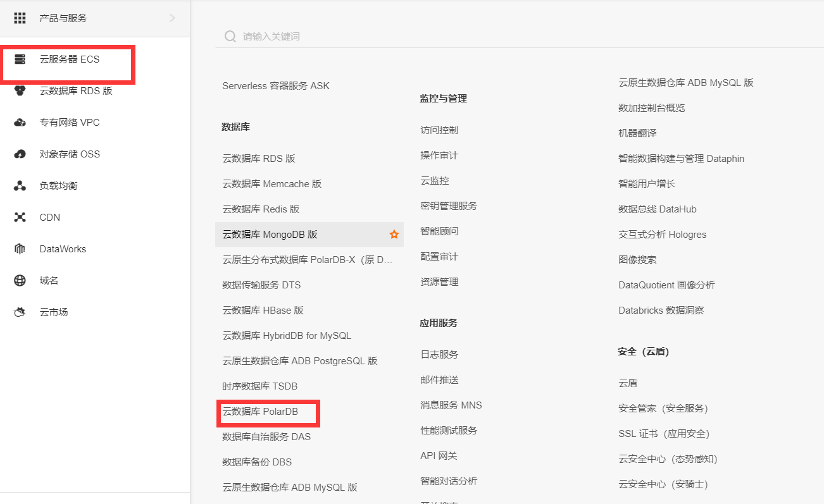Open 密钥管理服务 link
Screen dimensions: 824x504
449,206
